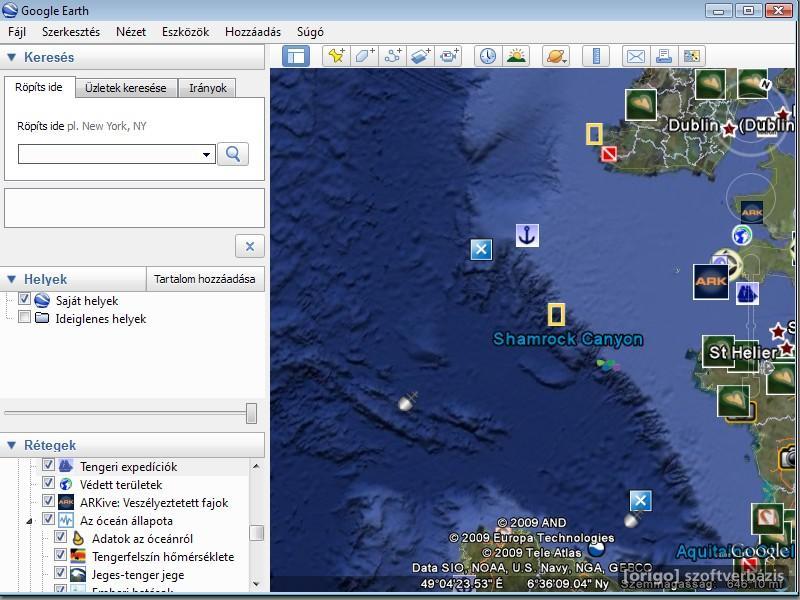Image resolution: width=800 pixels, height=600 pixels.
Task: Click the large ARK icon on the map
Action: click(711, 282)
